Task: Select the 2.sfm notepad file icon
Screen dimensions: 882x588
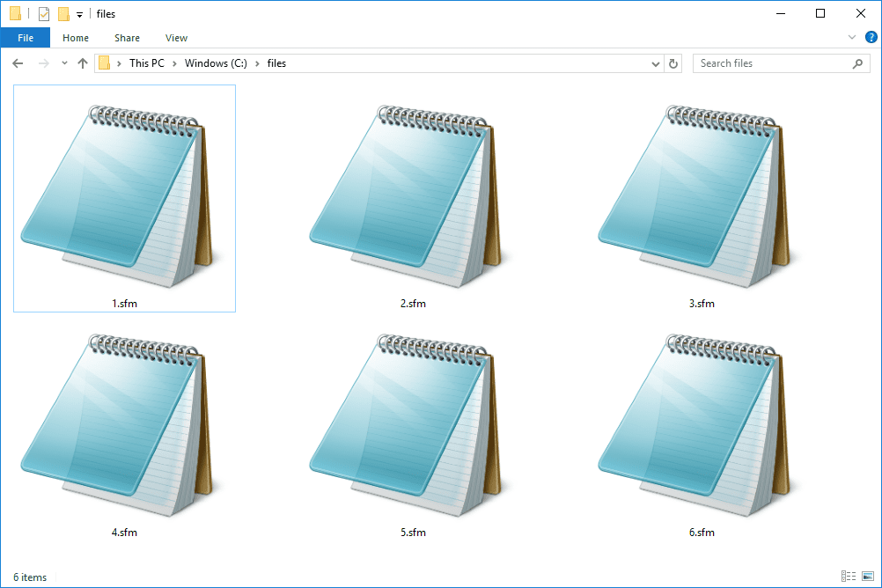Action: pyautogui.click(x=407, y=195)
